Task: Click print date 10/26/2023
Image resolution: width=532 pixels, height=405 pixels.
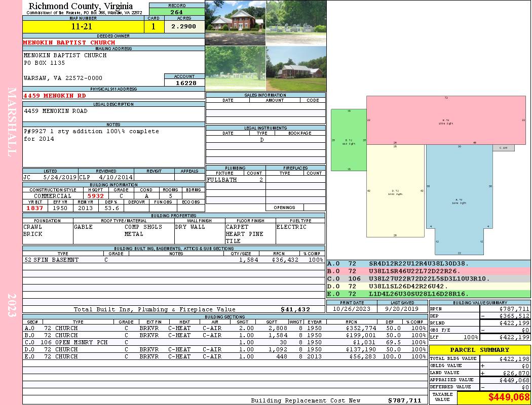Action: pyautogui.click(x=352, y=309)
